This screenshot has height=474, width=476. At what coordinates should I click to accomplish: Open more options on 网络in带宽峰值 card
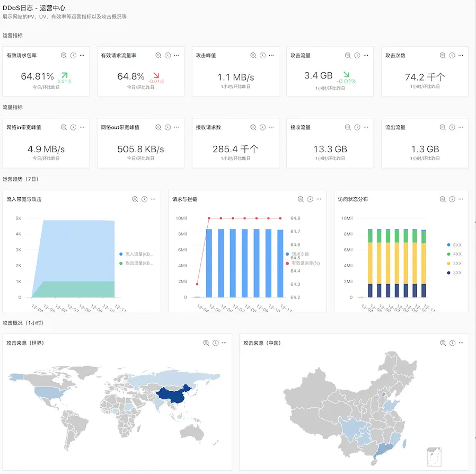82,127
